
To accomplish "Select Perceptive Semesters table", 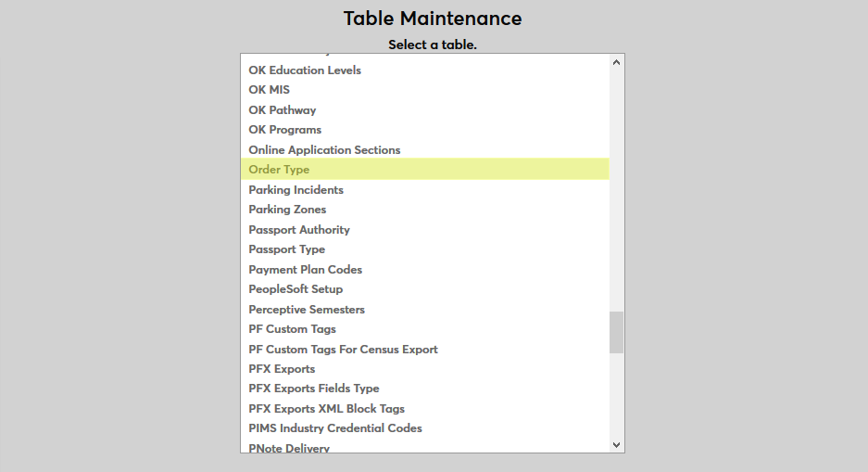I will [x=307, y=310].
